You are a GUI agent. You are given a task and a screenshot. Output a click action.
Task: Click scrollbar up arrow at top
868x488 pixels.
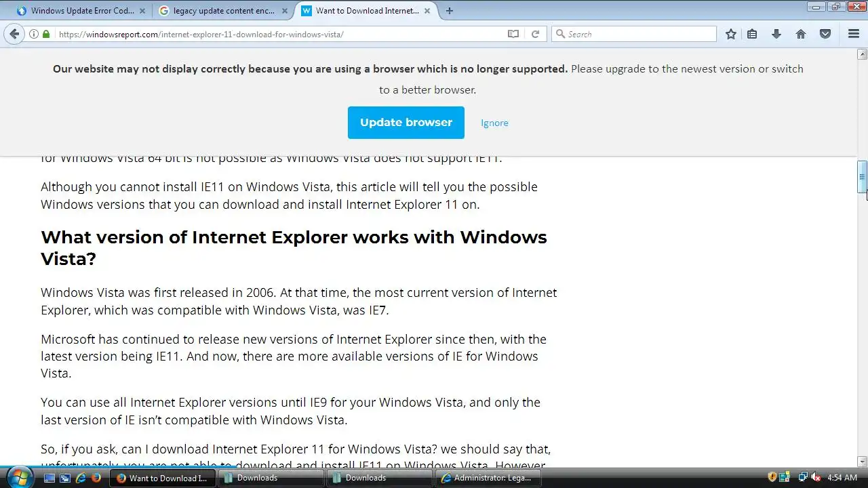coord(862,54)
